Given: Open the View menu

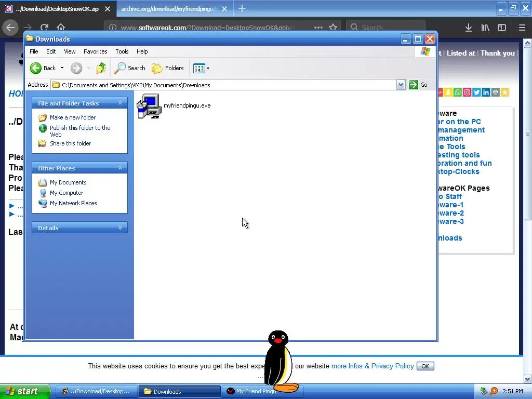Looking at the screenshot, I should click(x=70, y=51).
